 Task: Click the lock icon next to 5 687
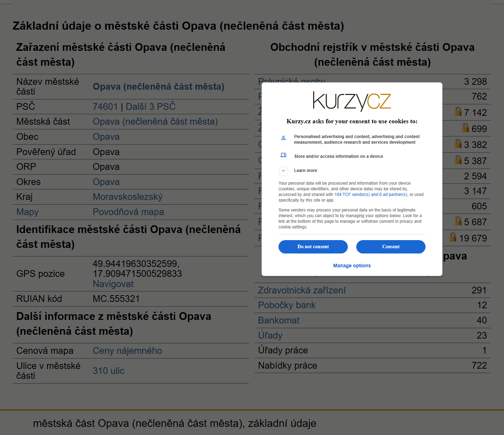pos(458,221)
